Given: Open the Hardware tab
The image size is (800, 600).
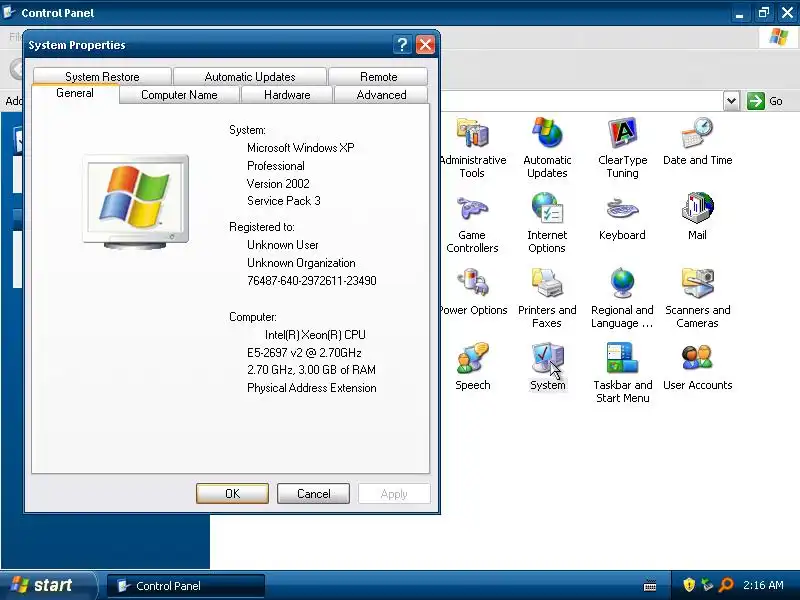Looking at the screenshot, I should click(x=287, y=95).
